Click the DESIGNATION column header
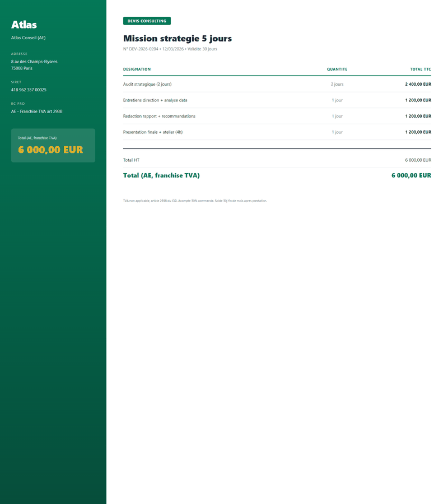 [x=137, y=69]
